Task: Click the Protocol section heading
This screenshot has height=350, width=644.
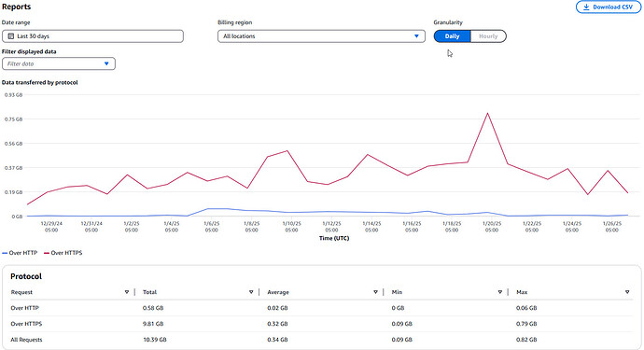Action: (x=26, y=276)
